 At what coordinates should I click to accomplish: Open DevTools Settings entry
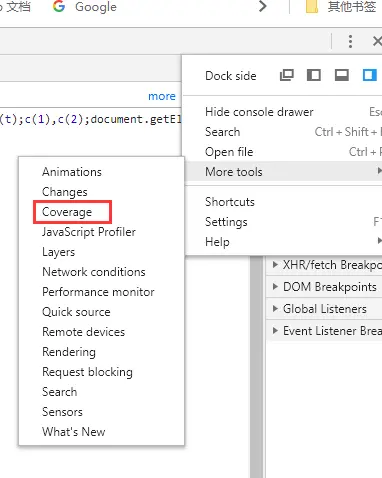[x=283, y=222]
